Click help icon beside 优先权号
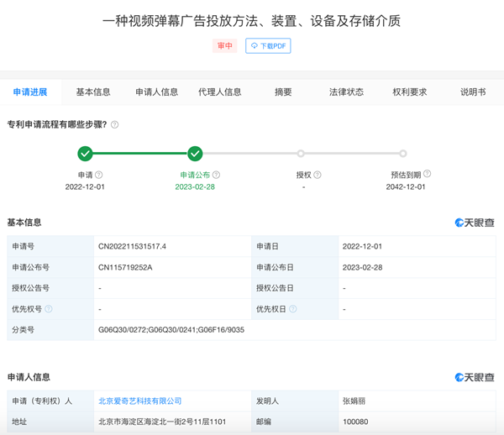504x435 pixels. point(49,309)
